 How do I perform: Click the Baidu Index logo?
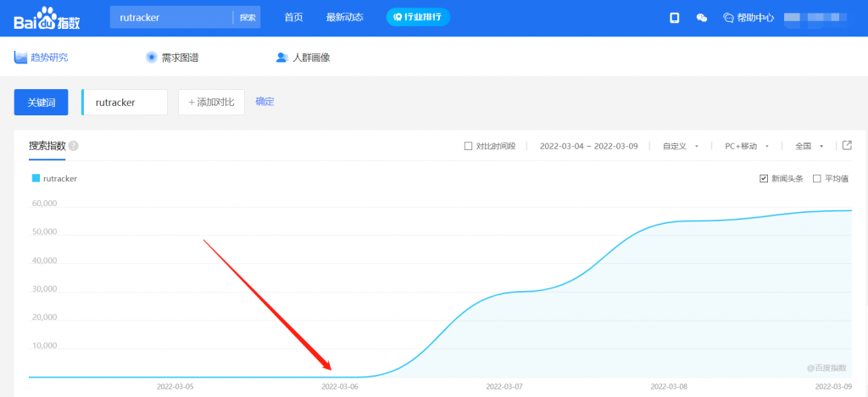(x=47, y=18)
